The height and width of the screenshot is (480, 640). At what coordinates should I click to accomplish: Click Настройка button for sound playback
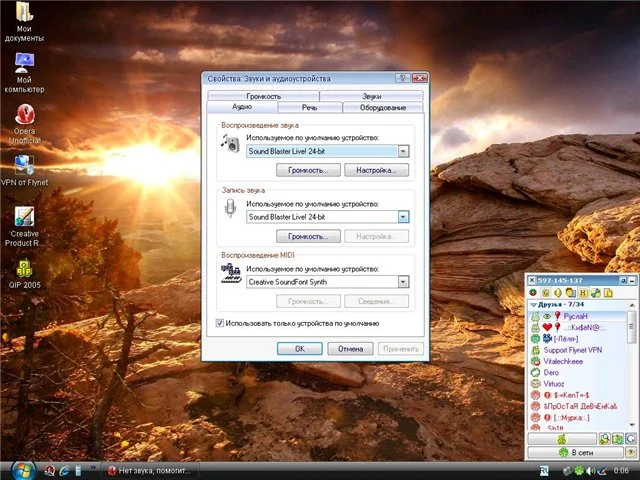377,170
